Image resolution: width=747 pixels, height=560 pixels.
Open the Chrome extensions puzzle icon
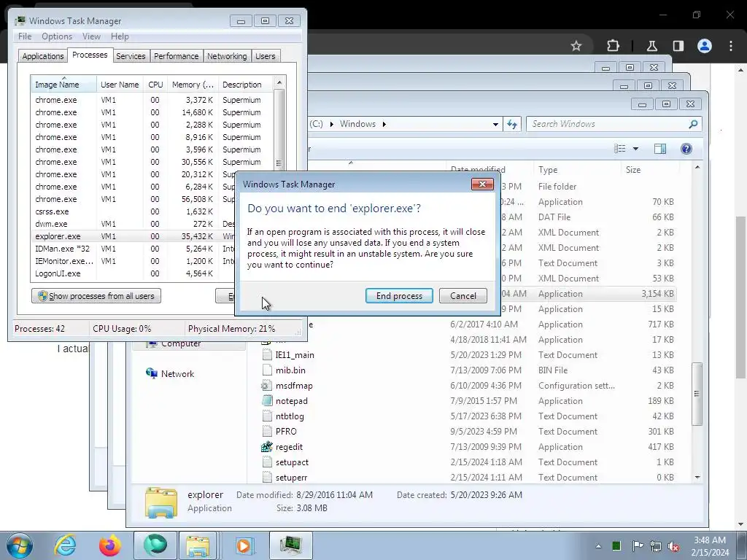[613, 46]
